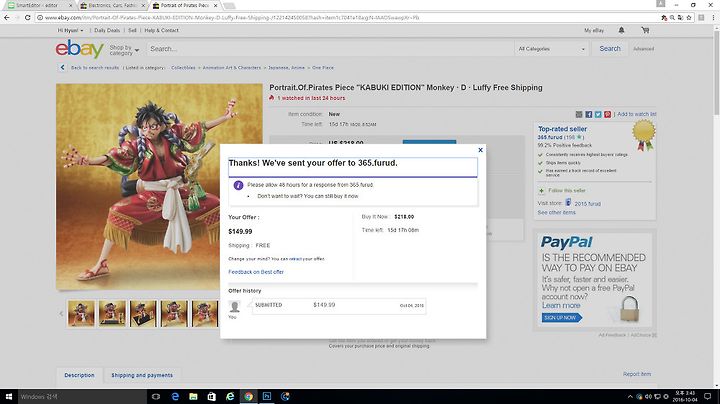Share the listing by email icon
Screen dimensions: 720x404
point(579,114)
